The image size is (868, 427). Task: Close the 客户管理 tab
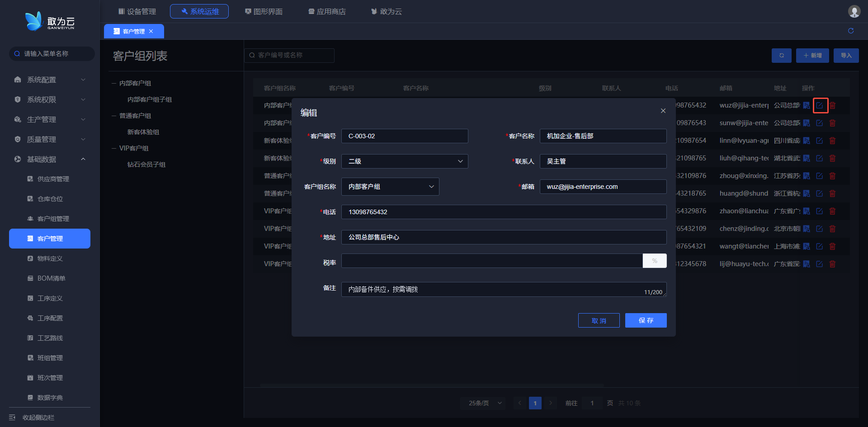151,31
